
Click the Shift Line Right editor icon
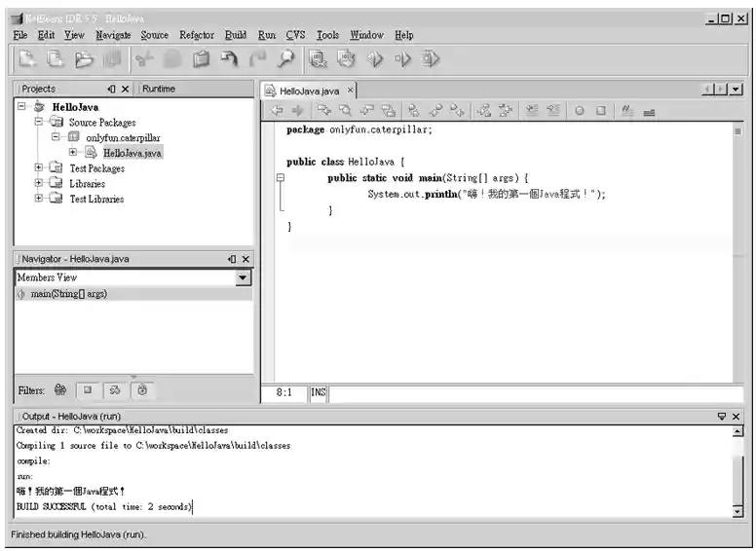click(553, 111)
